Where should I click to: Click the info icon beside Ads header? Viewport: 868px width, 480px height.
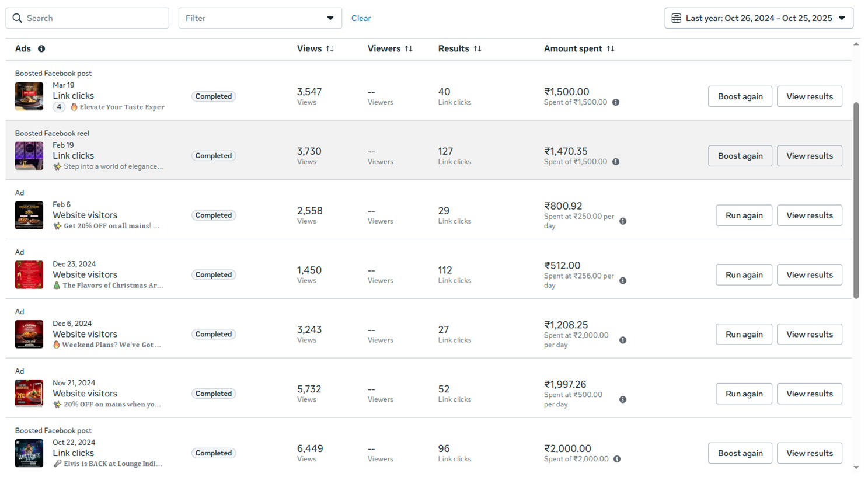click(x=41, y=49)
